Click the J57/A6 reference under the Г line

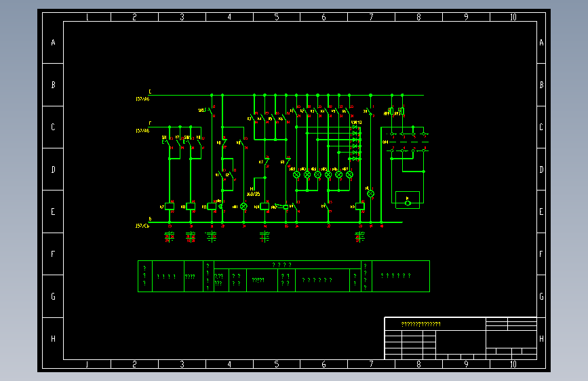click(142, 131)
